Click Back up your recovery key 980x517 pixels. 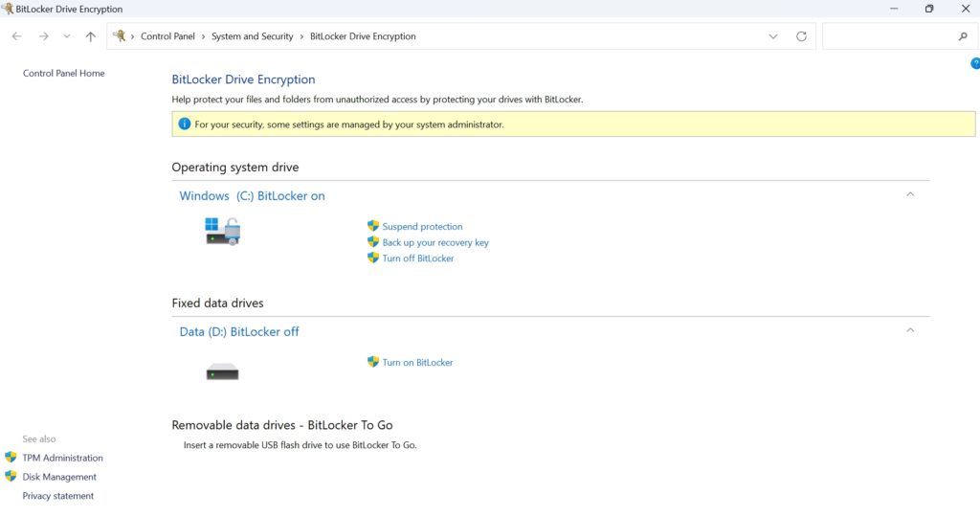(435, 242)
